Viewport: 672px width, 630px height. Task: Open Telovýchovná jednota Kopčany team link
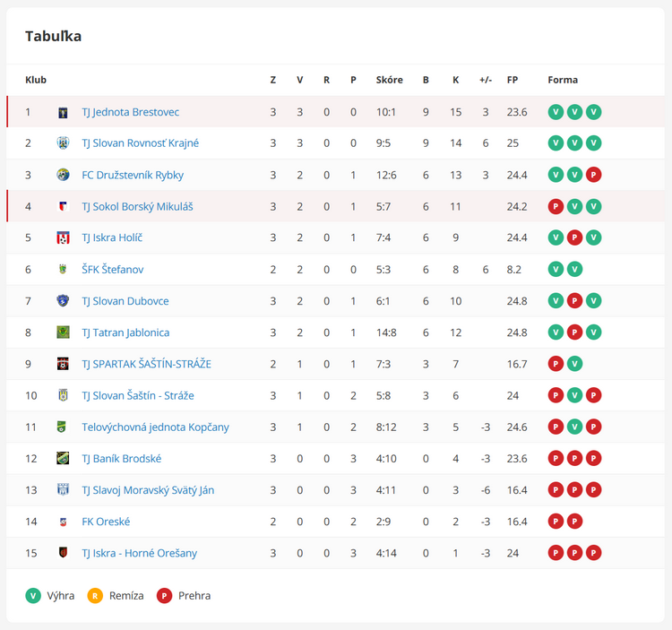(x=156, y=427)
